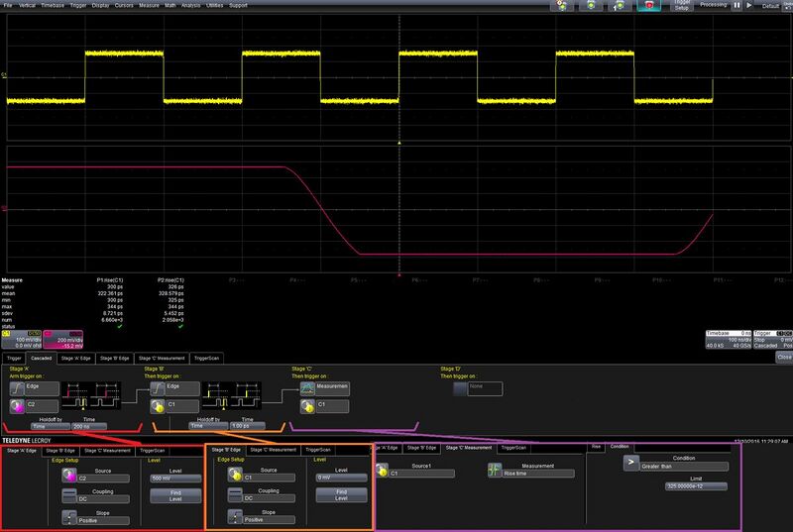Click the Positive slope icon in Stage B Edge panel
This screenshot has height=532, width=793.
pos(235,516)
